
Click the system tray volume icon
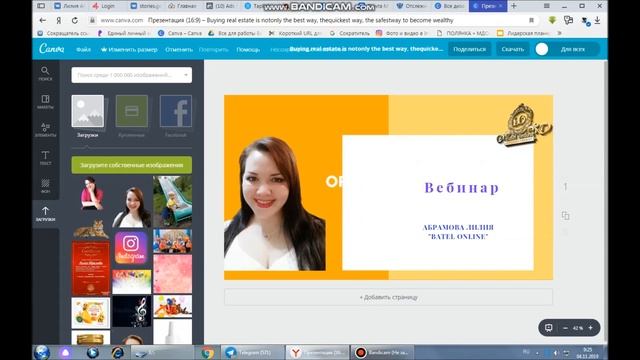coord(555,352)
